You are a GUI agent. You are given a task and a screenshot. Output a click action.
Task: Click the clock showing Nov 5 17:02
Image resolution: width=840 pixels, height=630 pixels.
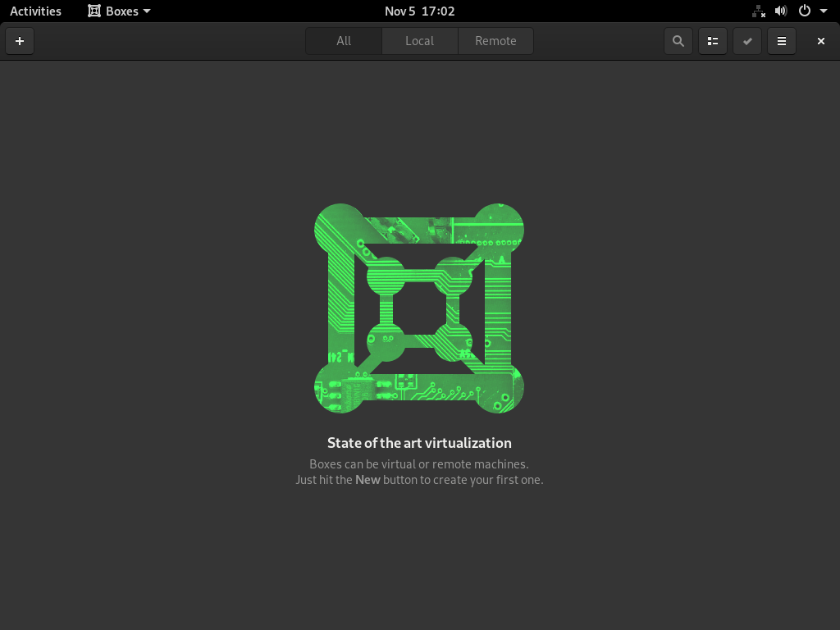pyautogui.click(x=419, y=11)
